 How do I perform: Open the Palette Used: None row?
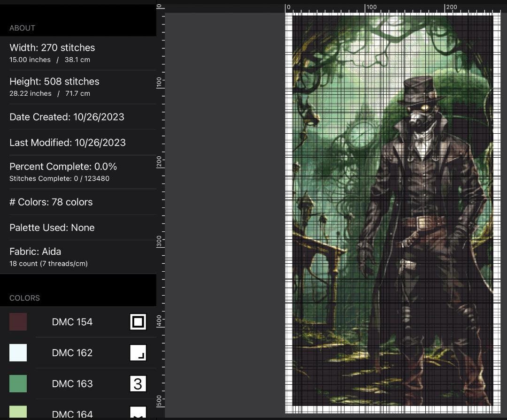pyautogui.click(x=78, y=227)
